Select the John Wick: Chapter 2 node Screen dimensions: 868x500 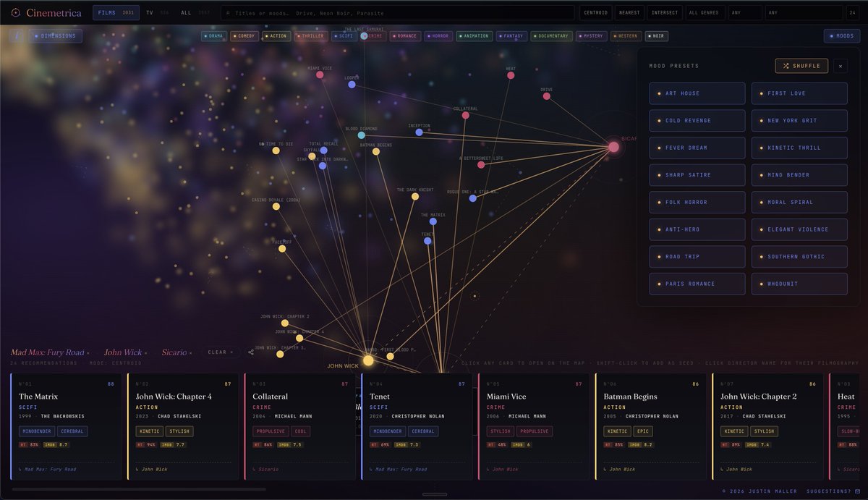point(285,323)
